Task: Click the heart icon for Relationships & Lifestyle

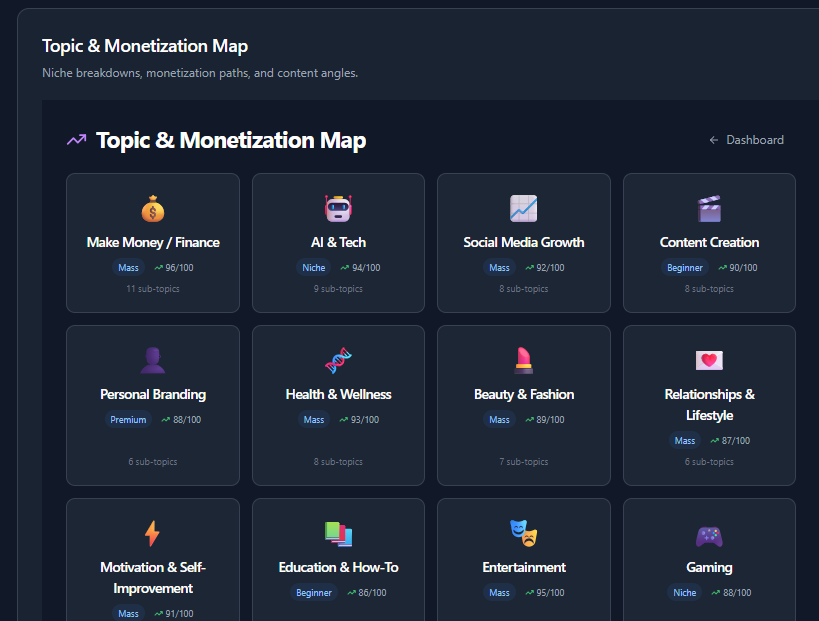Action: point(709,360)
